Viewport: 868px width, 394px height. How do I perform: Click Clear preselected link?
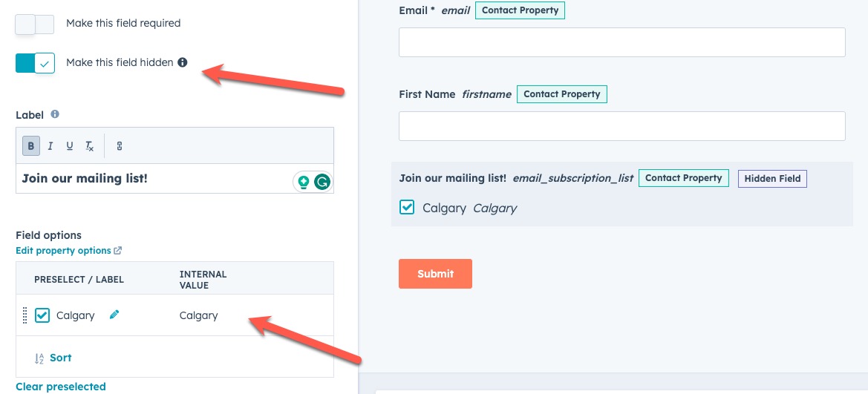61,387
